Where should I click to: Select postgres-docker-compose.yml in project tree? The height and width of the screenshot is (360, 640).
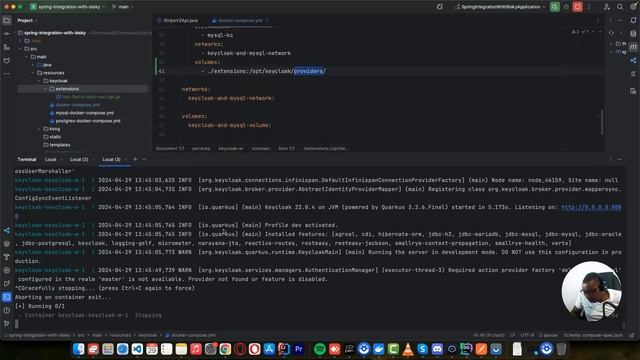coord(88,121)
